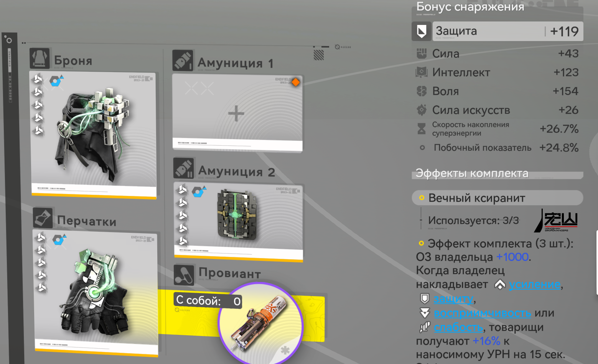The height and width of the screenshot is (364, 598).
Task: Open the equipped armor card
Action: (94, 135)
